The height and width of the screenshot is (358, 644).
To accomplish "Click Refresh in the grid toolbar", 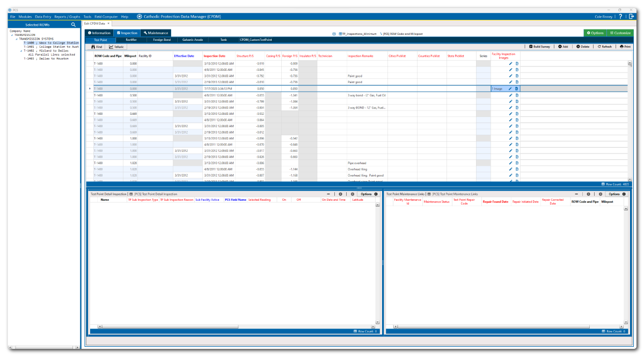I will 604,47.
